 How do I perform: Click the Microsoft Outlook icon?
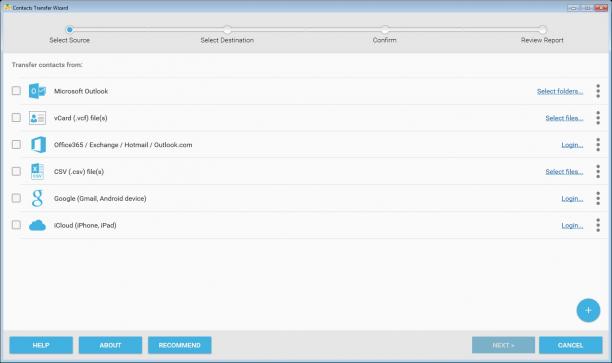[x=37, y=91]
